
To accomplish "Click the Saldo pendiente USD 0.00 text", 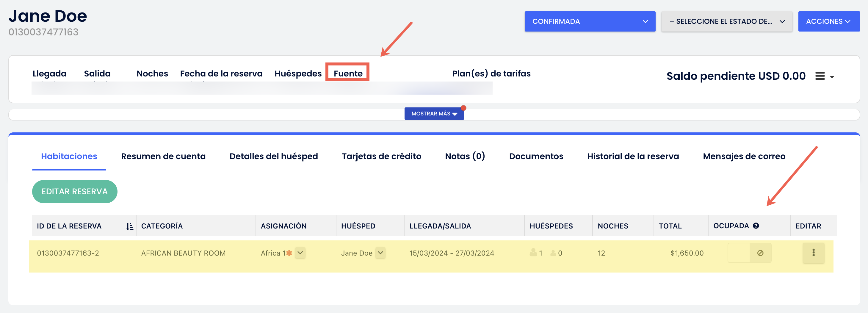I will click(x=736, y=76).
